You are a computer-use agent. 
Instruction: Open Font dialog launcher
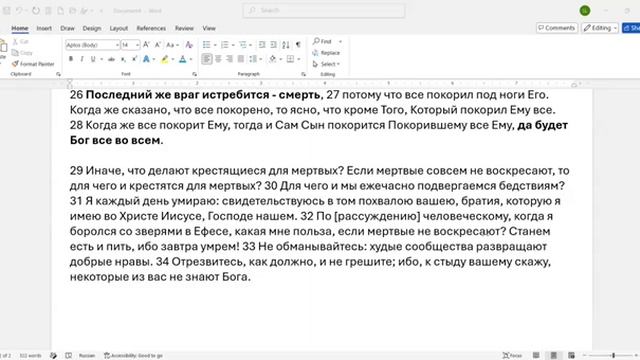click(194, 74)
